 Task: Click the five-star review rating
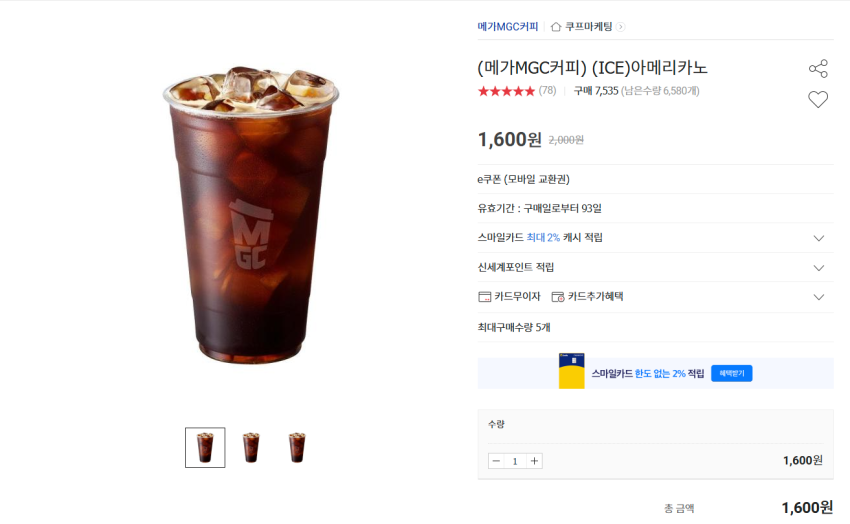506,91
